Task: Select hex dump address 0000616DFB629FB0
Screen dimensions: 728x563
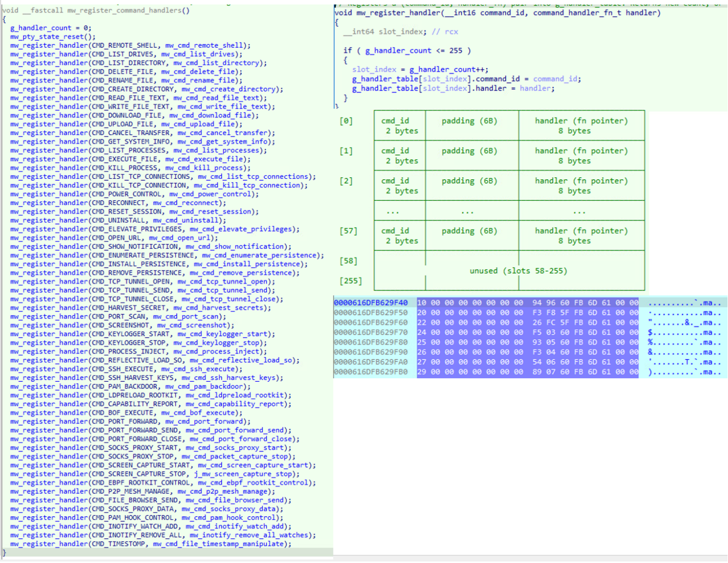Action: pyautogui.click(x=371, y=372)
